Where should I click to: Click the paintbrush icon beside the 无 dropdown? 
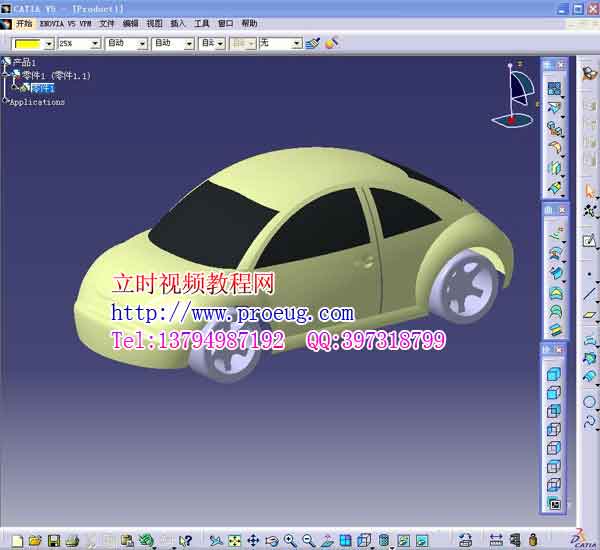click(x=313, y=43)
